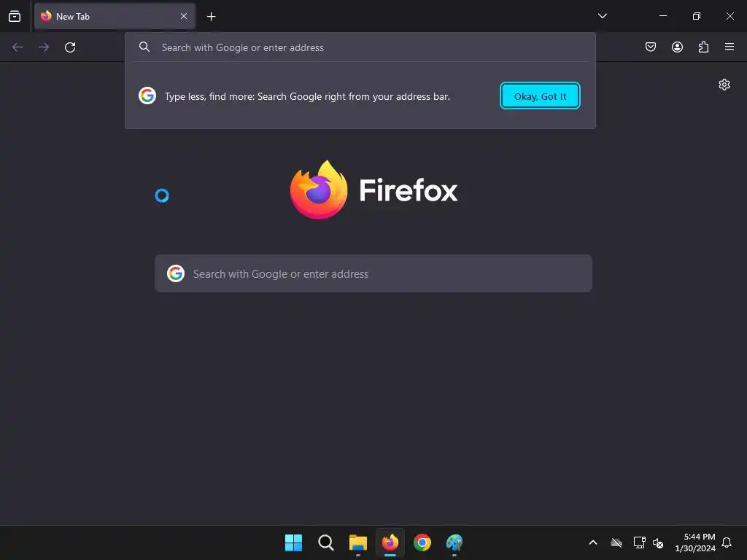Open File Explorer from the taskbar
The image size is (747, 560).
(x=357, y=542)
